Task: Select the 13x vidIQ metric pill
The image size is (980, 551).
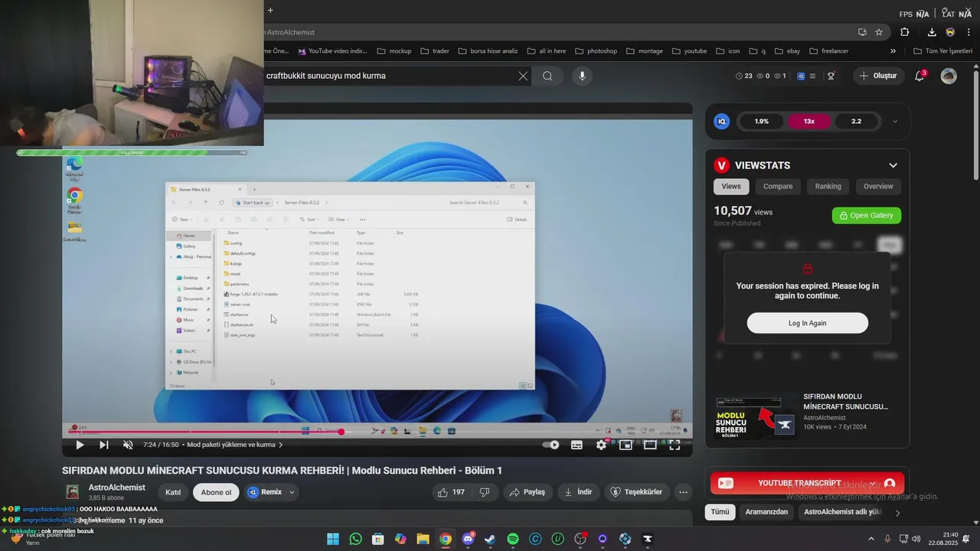Action: [809, 121]
